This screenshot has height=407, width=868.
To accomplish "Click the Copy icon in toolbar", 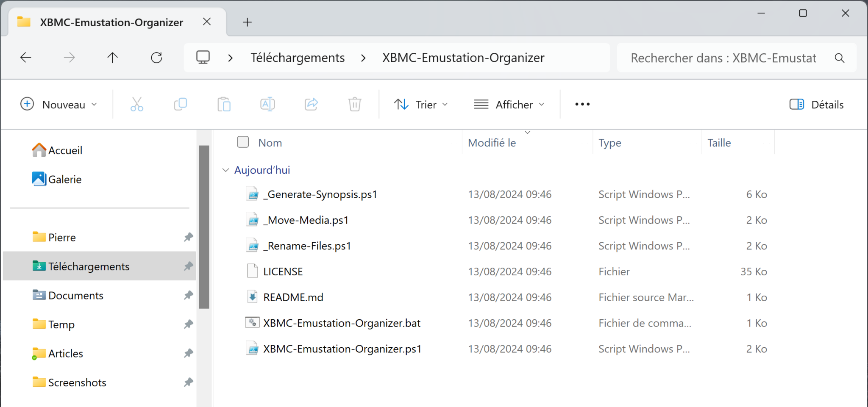I will 181,104.
